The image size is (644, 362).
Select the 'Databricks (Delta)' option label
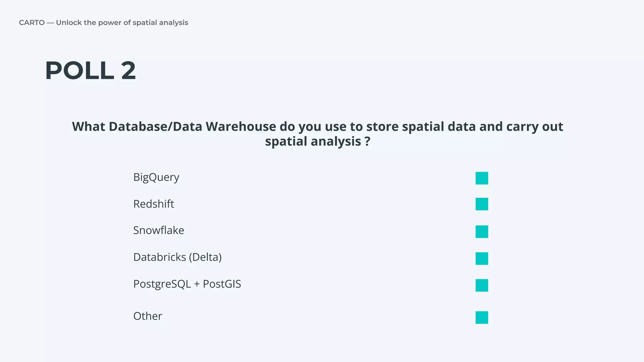click(x=177, y=257)
